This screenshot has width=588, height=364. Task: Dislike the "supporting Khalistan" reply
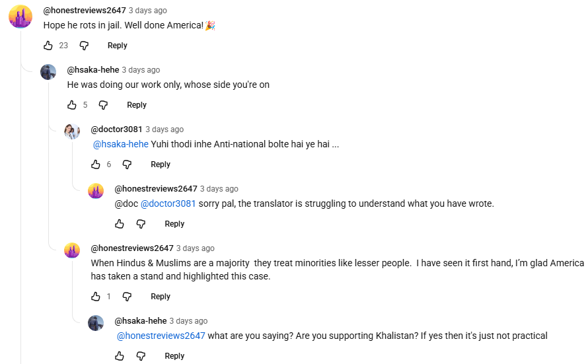141,356
